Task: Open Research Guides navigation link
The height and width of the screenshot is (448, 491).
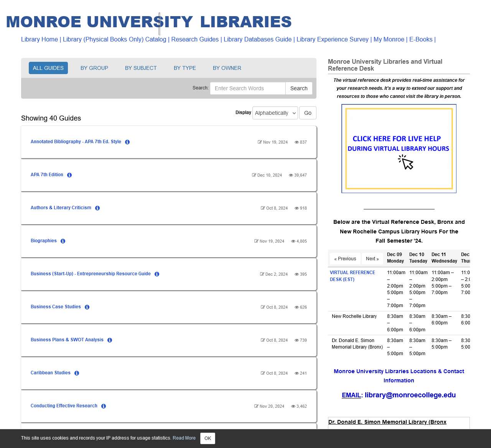Action: (x=195, y=39)
